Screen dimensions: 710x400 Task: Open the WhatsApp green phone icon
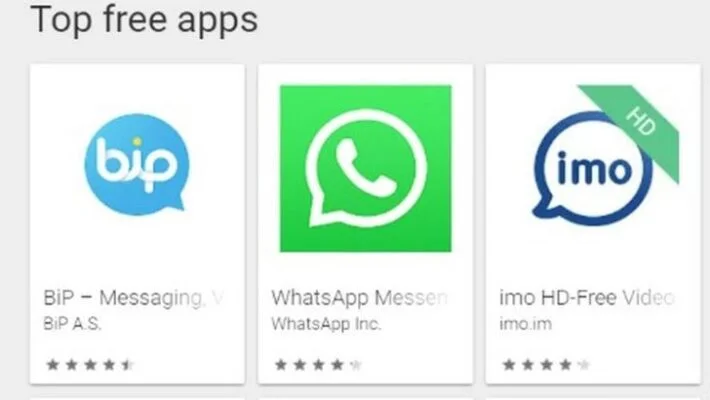click(365, 168)
